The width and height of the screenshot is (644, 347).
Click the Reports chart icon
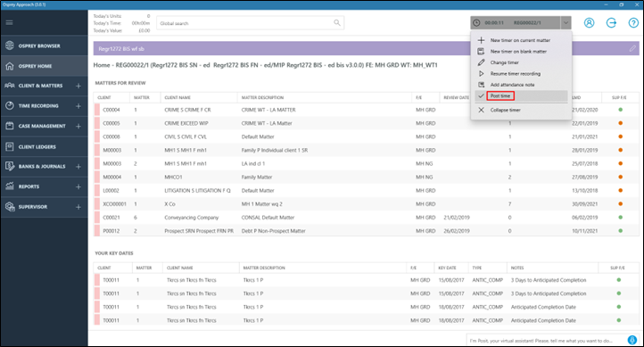point(10,186)
